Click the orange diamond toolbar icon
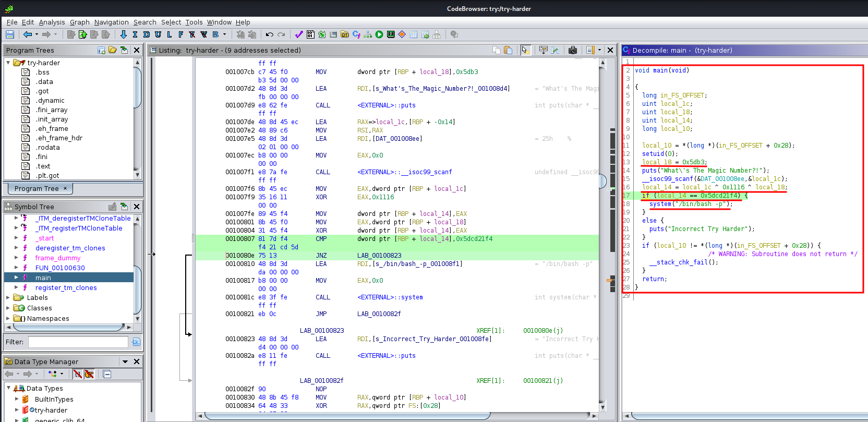868x422 pixels. click(402, 34)
